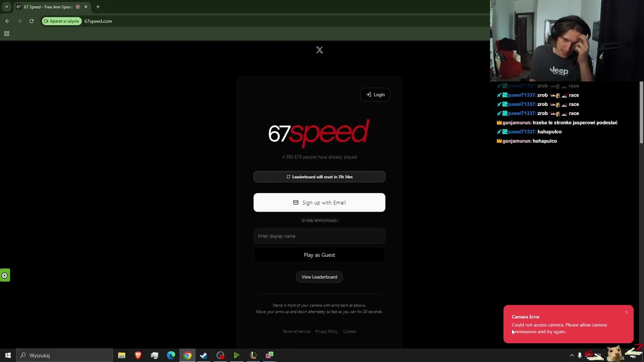Open File Explorer from taskbar
This screenshot has height=362, width=644.
click(122, 355)
